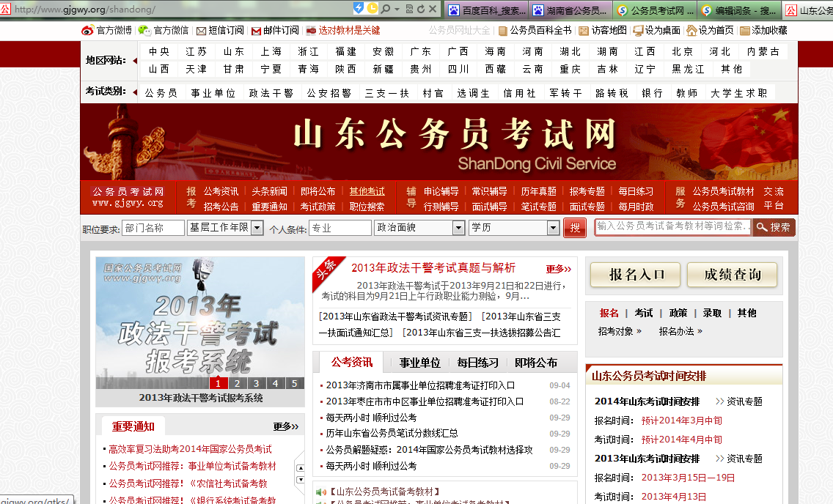
Task: Open 选对教材是关键 red link
Action: [x=349, y=31]
